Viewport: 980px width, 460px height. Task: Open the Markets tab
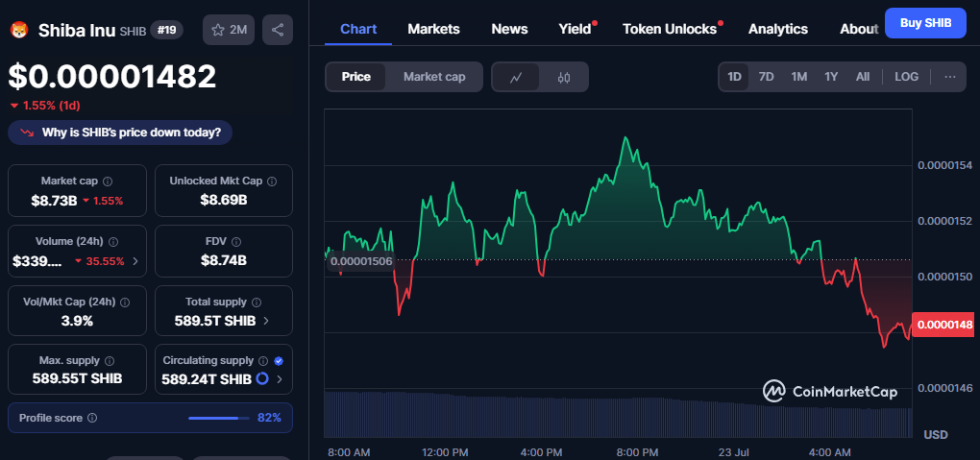coord(433,29)
